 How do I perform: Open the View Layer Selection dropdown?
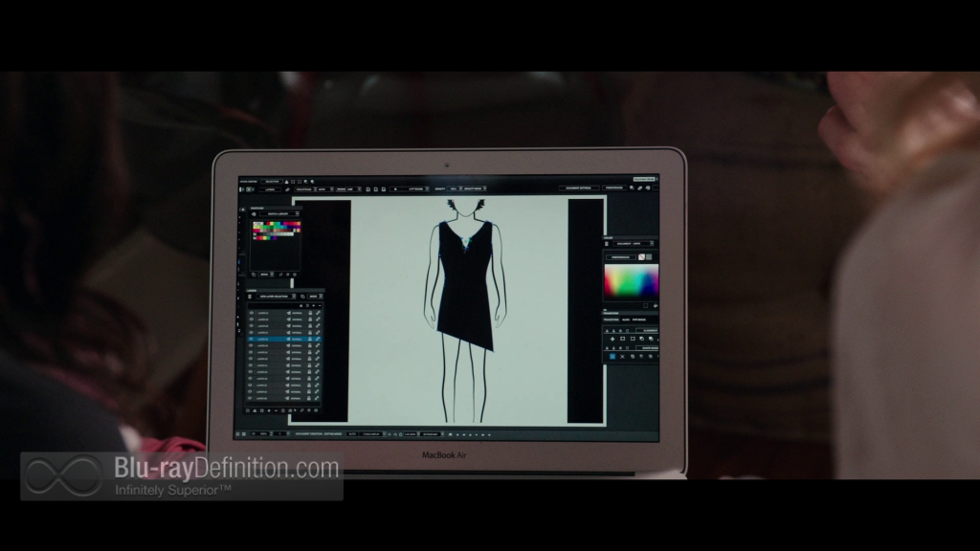(x=276, y=297)
